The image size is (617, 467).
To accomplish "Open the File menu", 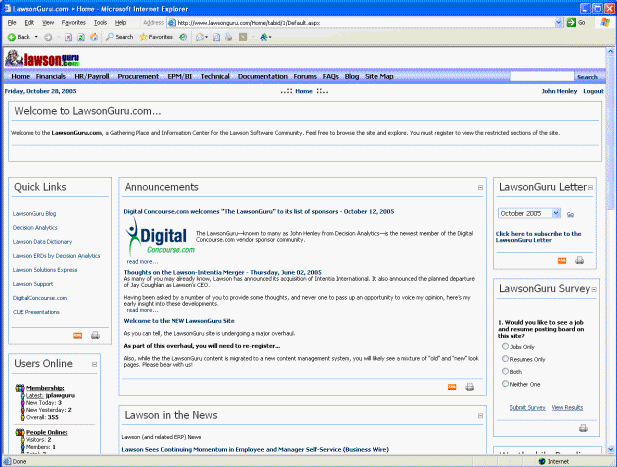I will [12, 23].
